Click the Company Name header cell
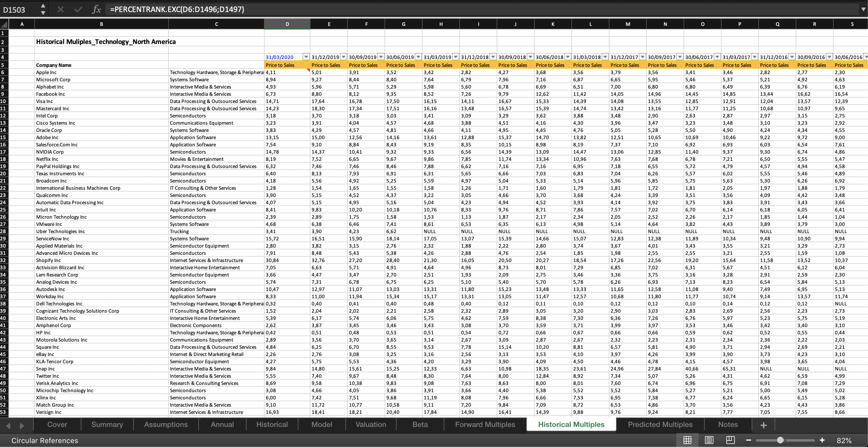This screenshot has height=447, width=868. tap(102, 65)
